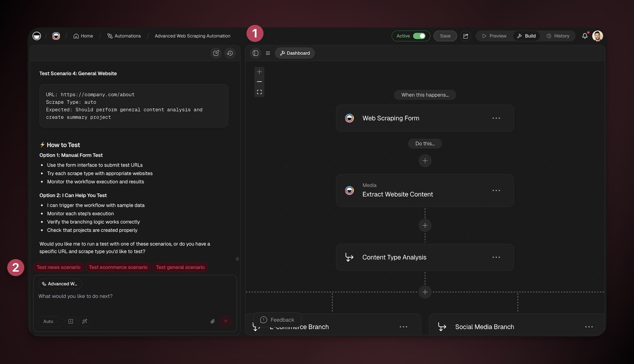Open Web Scraping Form options menu
This screenshot has height=364, width=634.
point(496,118)
